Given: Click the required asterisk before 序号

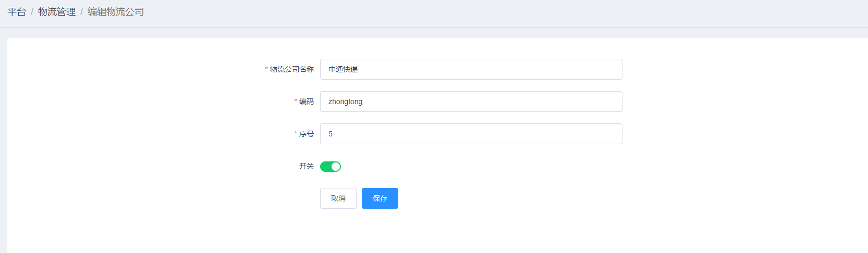Looking at the screenshot, I should click(x=296, y=134).
